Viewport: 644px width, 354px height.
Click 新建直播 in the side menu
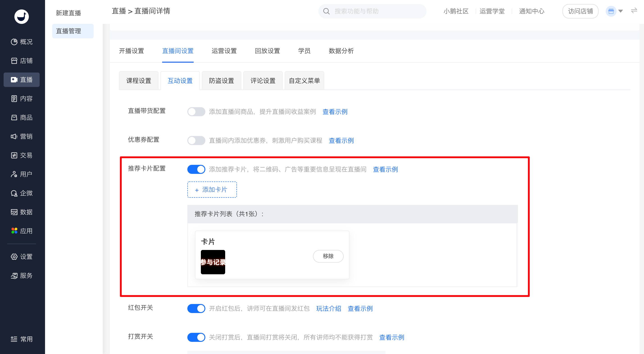tap(68, 13)
